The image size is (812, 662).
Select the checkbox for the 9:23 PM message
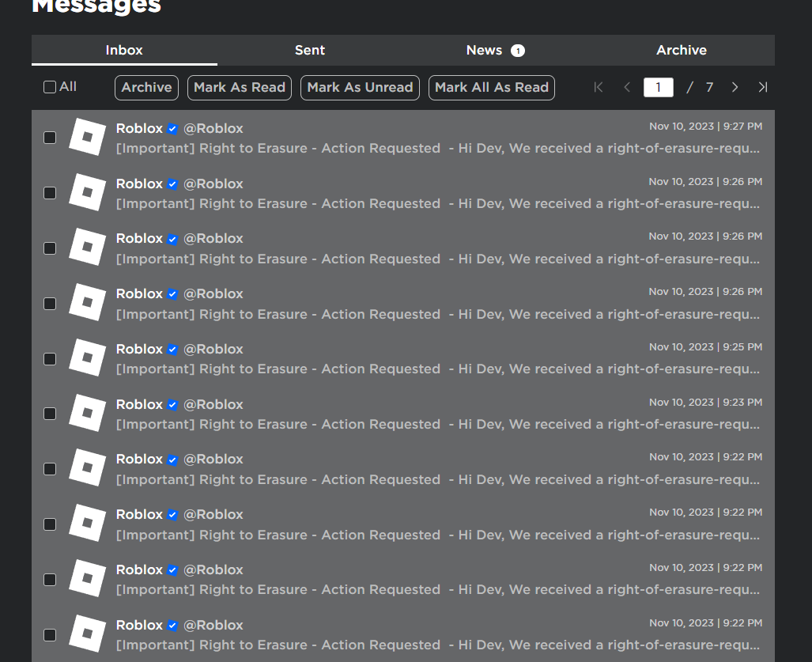[x=50, y=414]
